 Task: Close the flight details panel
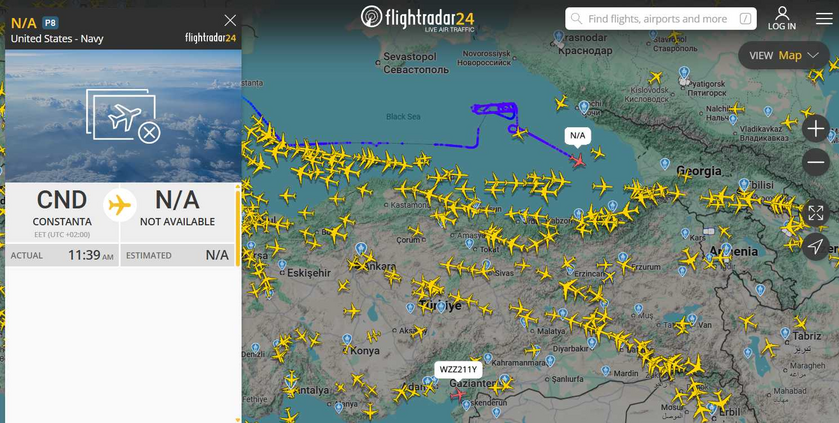pos(230,20)
